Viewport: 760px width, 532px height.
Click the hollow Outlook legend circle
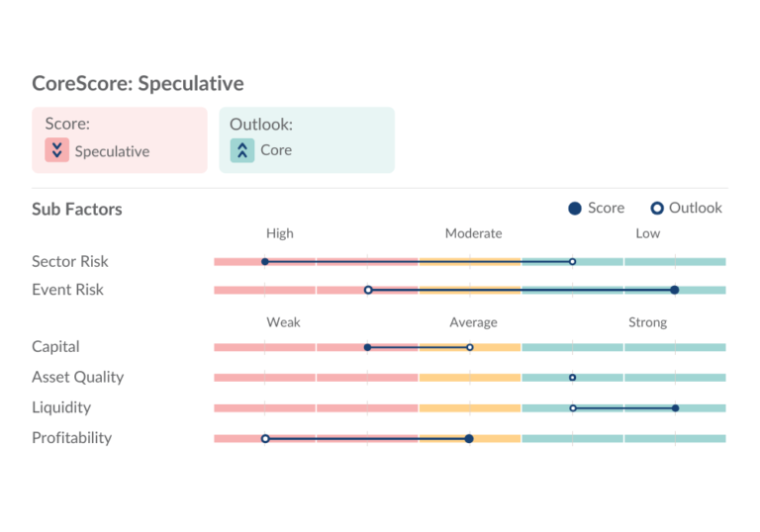[x=656, y=208]
